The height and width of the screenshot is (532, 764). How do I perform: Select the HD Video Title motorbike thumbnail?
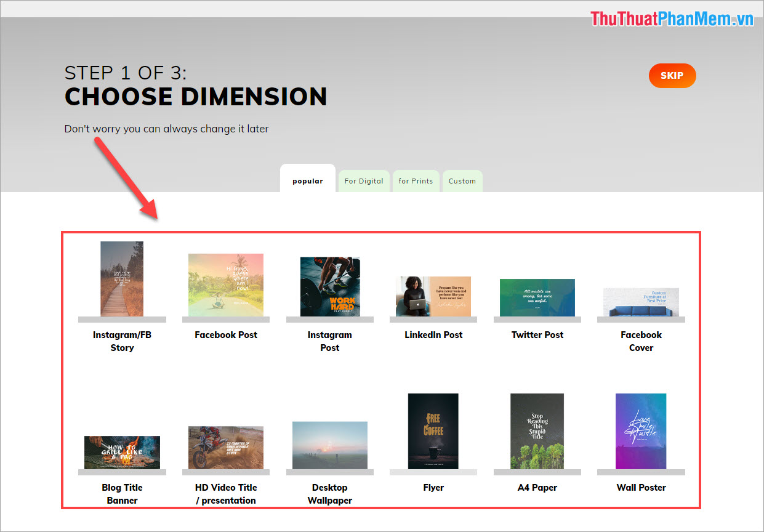(x=226, y=447)
